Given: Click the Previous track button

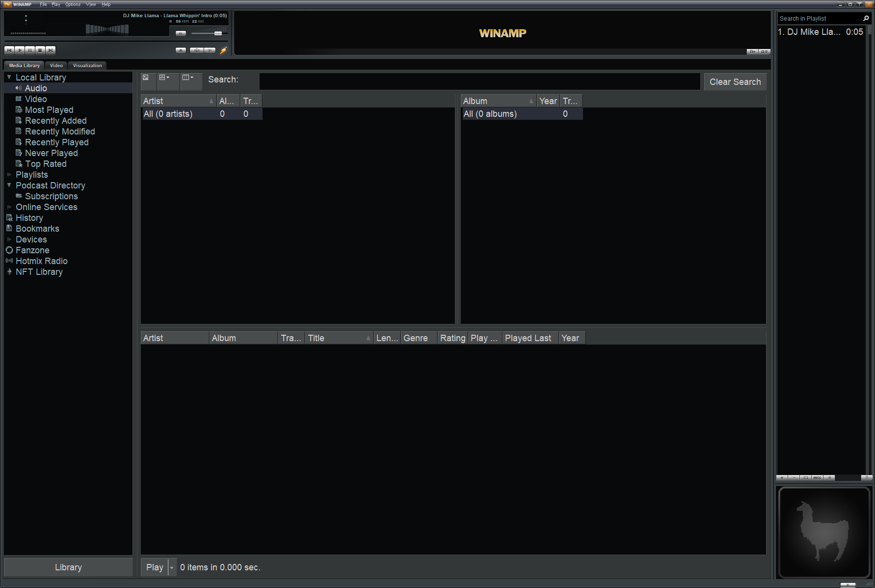Looking at the screenshot, I should tap(9, 50).
